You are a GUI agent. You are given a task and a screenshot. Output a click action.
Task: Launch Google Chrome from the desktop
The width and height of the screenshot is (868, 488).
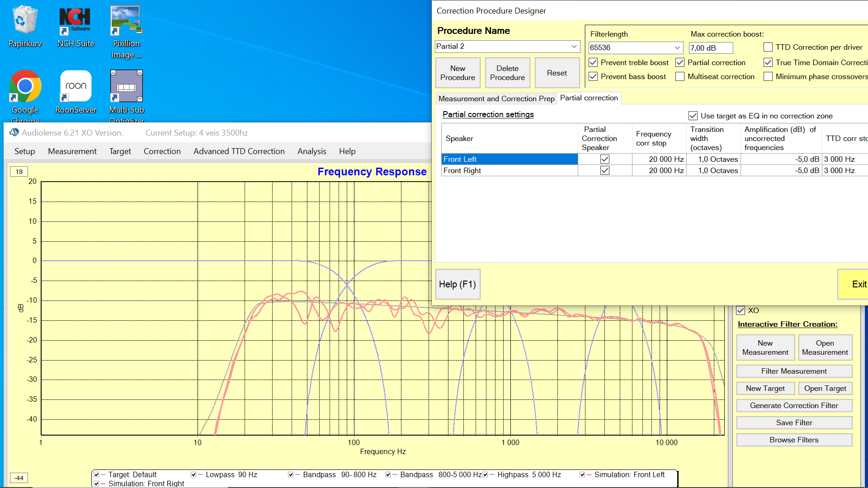tap(25, 86)
